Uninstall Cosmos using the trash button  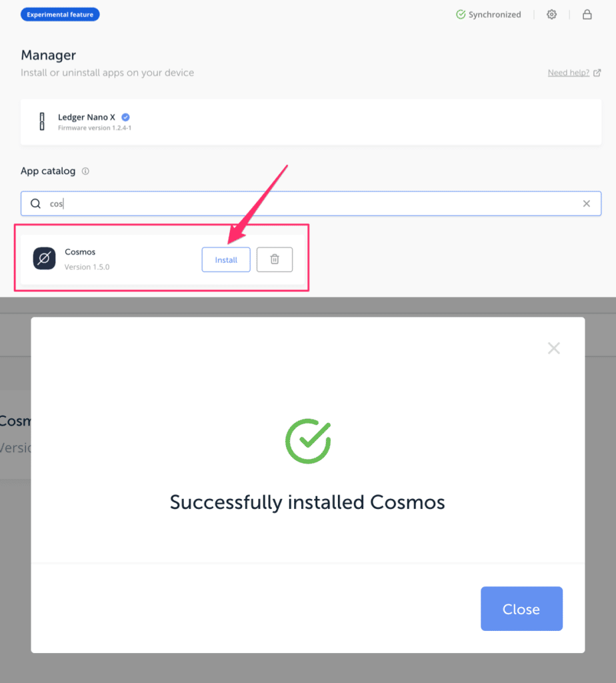pos(275,259)
